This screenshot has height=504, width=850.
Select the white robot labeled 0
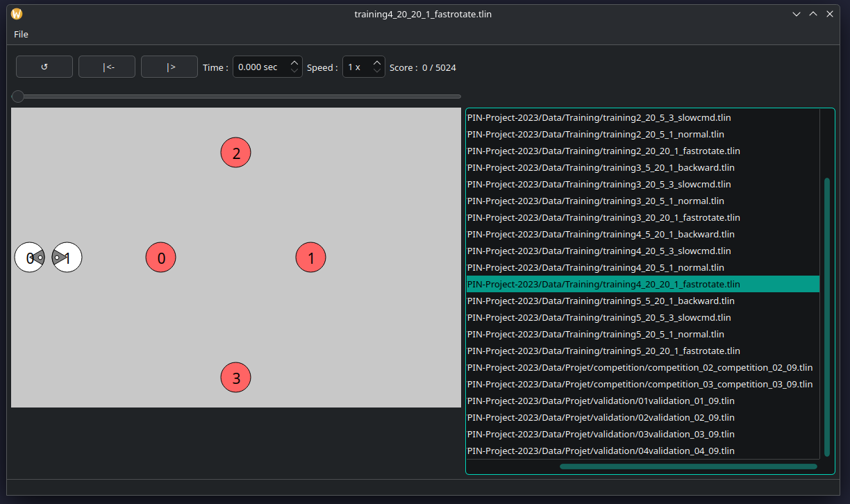click(29, 258)
